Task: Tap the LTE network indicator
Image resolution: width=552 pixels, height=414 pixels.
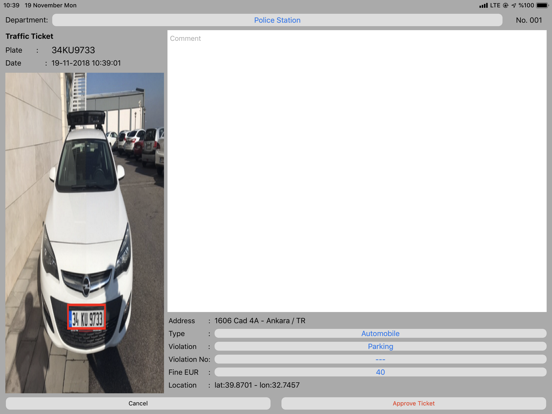Action: [x=495, y=5]
